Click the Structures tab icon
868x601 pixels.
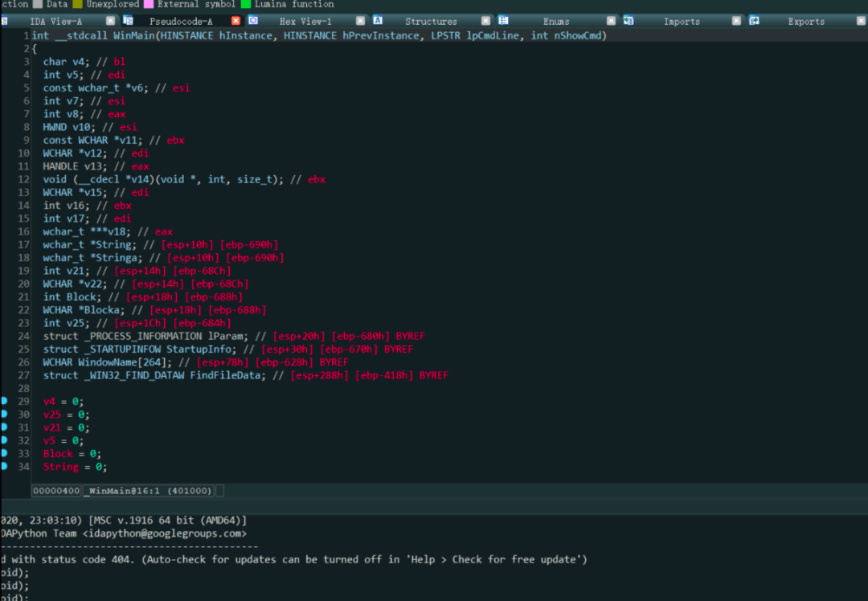coord(378,20)
